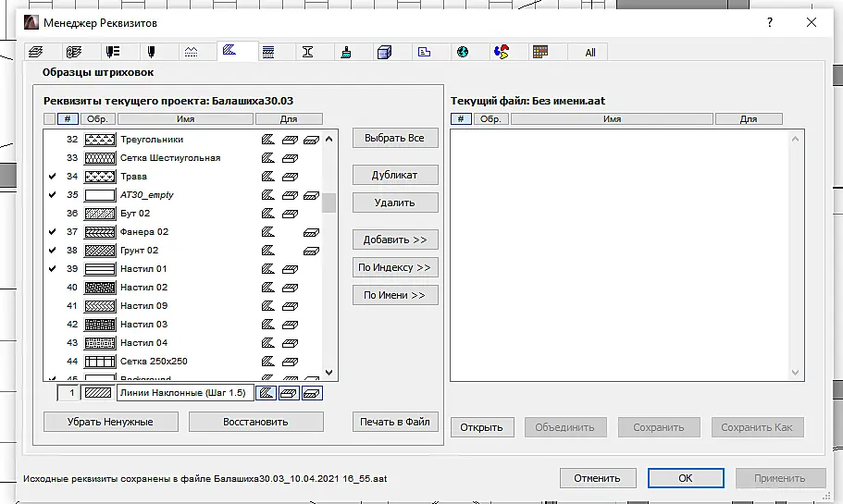Open the Composites tab icon
Image resolution: width=843 pixels, height=504 pixels.
[x=268, y=52]
